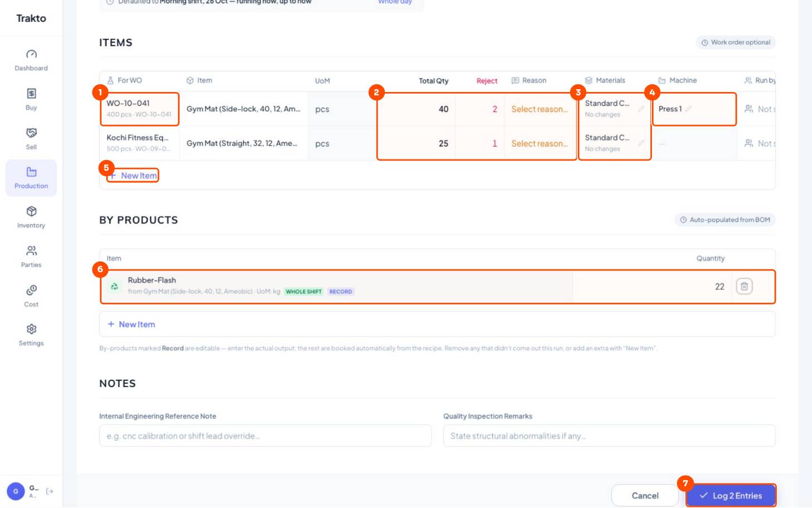Image resolution: width=812 pixels, height=508 pixels.
Task: Open reason dropdown for 25 qty row
Action: point(539,144)
